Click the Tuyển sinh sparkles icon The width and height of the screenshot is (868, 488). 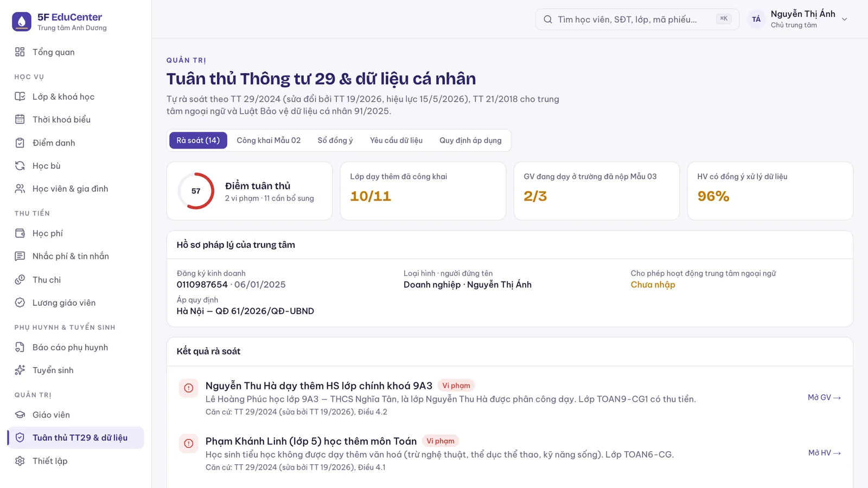point(20,370)
